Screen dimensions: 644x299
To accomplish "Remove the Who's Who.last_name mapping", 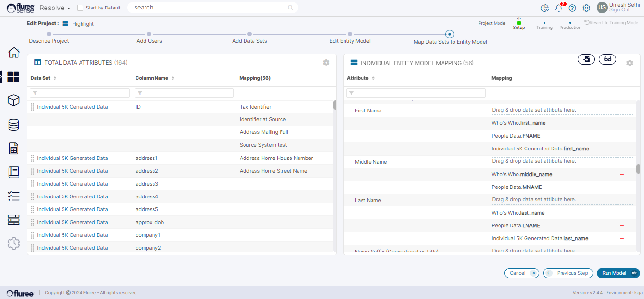I will click(x=622, y=213).
